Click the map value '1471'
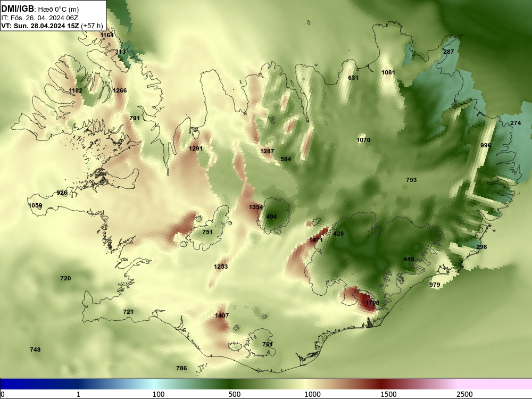Screen dimensions: 532x399 tap(316, 240)
